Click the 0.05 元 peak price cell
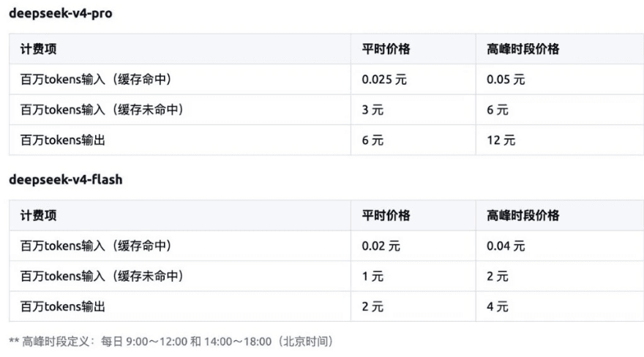Screen dimensions: 644x357 [x=506, y=79]
